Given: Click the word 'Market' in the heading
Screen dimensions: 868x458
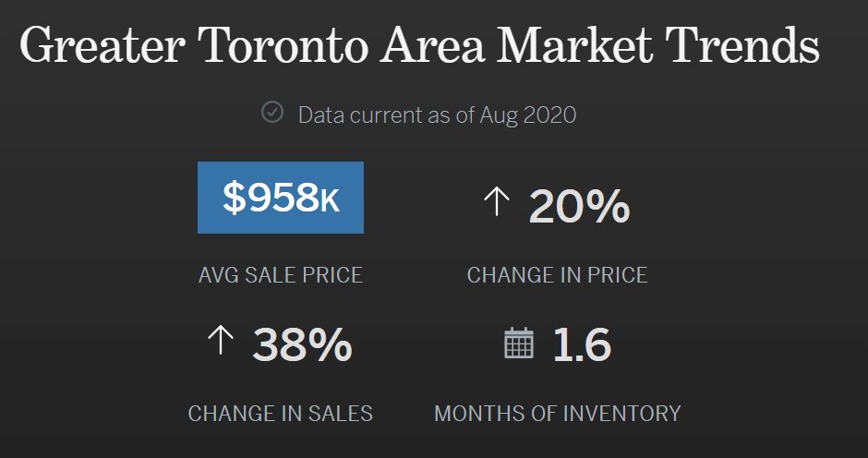Looking at the screenshot, I should click(575, 45).
